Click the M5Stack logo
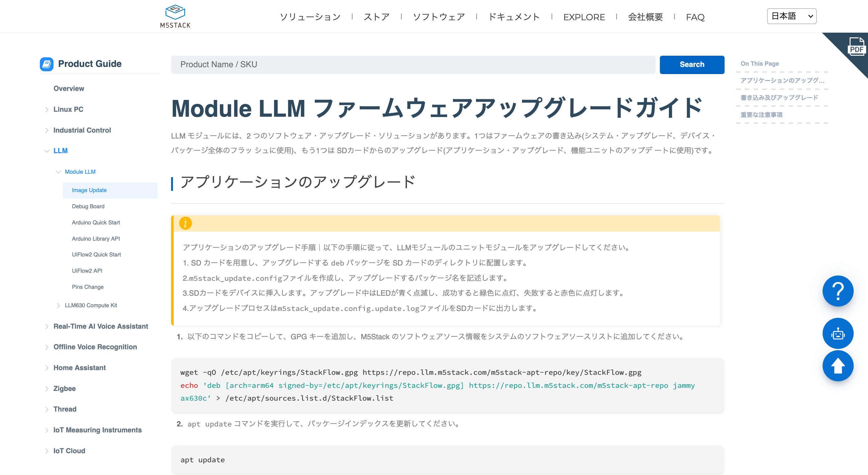Screen dimensions: 868x475 175,16
